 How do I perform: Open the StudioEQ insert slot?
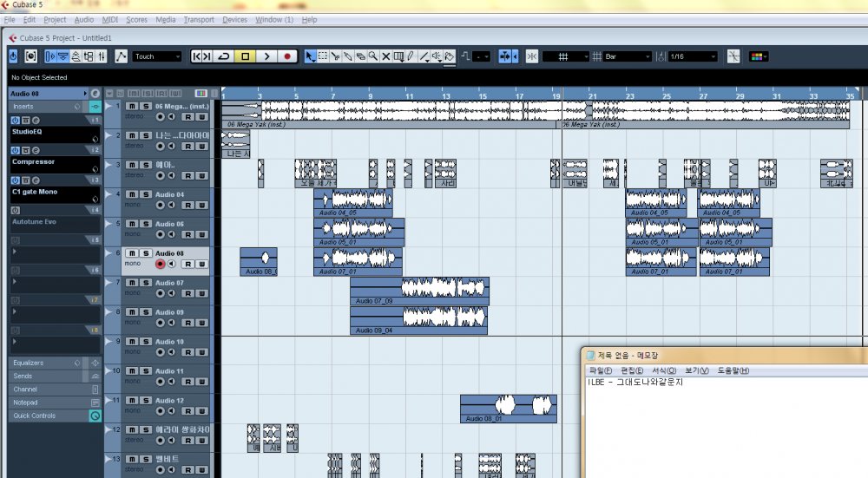point(55,135)
